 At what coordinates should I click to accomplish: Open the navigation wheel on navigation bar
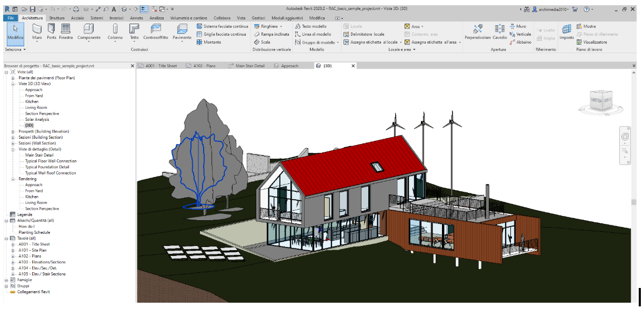625,136
